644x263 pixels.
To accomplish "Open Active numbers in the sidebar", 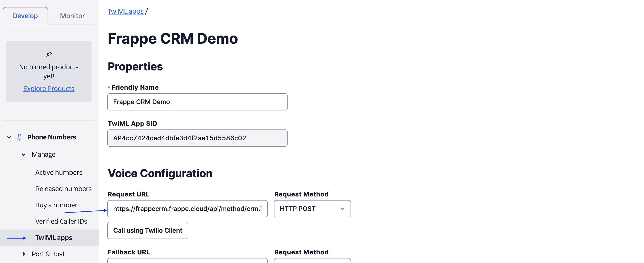I will tap(59, 172).
